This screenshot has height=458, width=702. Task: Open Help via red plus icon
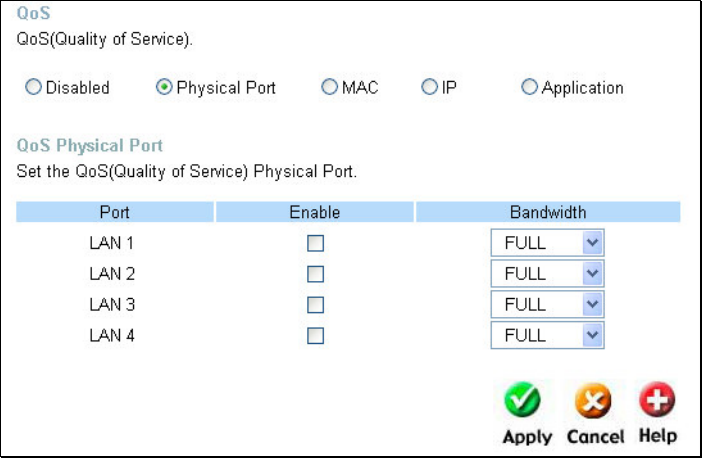[657, 402]
